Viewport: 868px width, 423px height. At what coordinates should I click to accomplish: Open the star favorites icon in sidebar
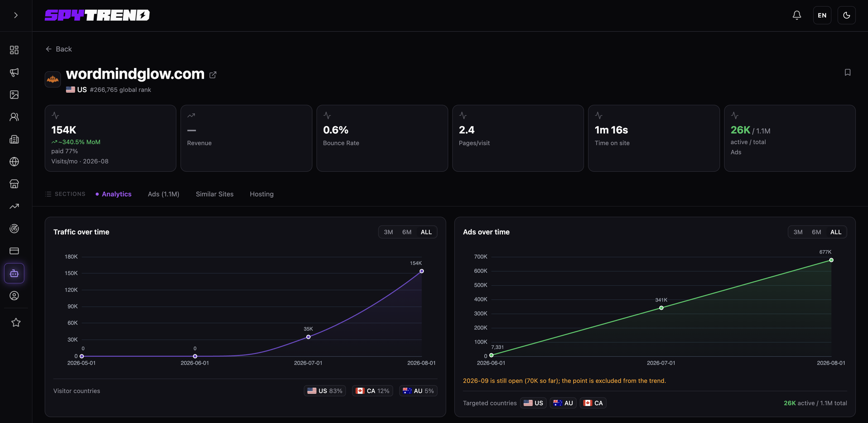16,322
